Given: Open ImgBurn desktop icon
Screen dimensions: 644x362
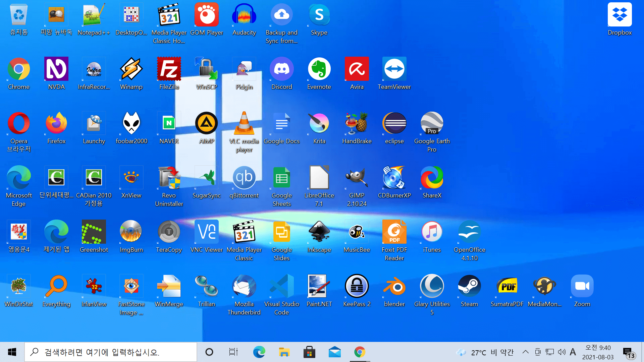Looking at the screenshot, I should pos(131,237).
